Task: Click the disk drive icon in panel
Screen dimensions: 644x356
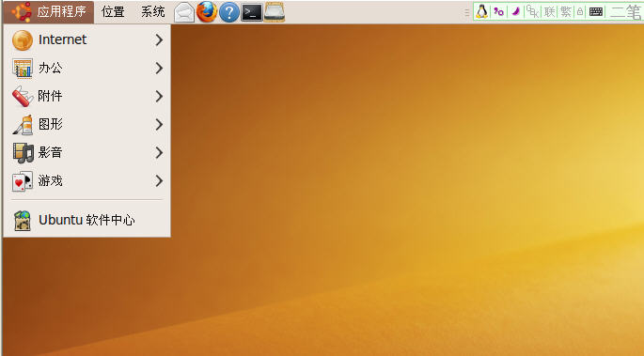Action: (274, 12)
